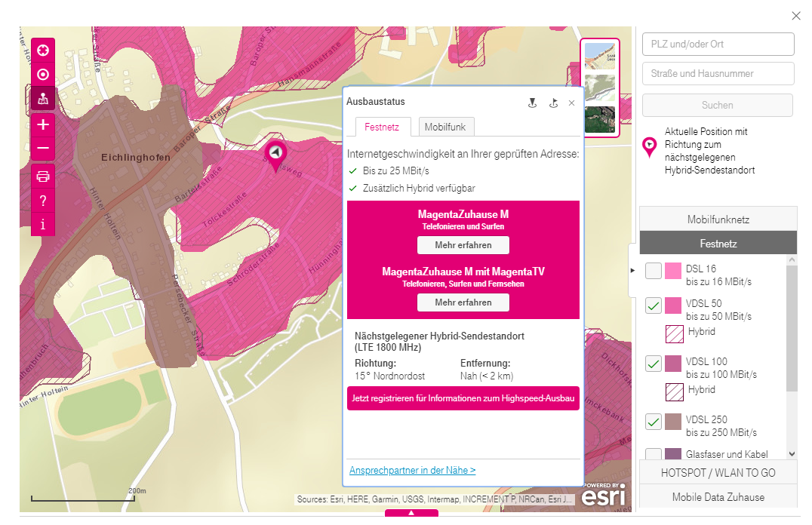Click the small arrow collapsing the side panel
Image resolution: width=812 pixels, height=525 pixels.
(632, 270)
